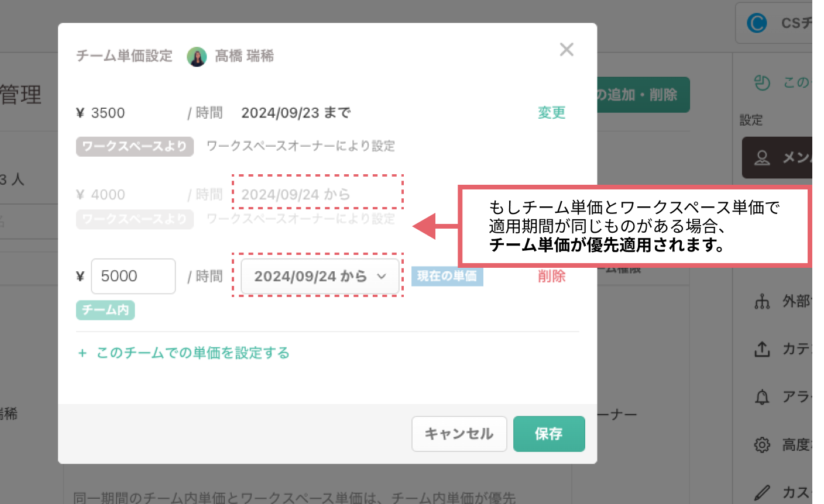Viewport: 824px width, 504px height.
Task: Open alerts via the bell icon
Action: coord(762,398)
